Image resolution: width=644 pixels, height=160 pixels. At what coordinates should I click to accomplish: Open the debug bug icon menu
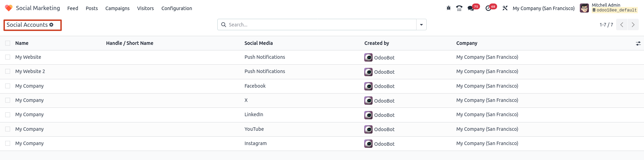click(x=449, y=8)
